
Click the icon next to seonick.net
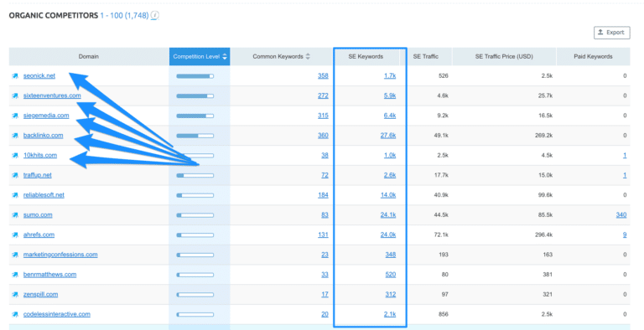pyautogui.click(x=15, y=76)
